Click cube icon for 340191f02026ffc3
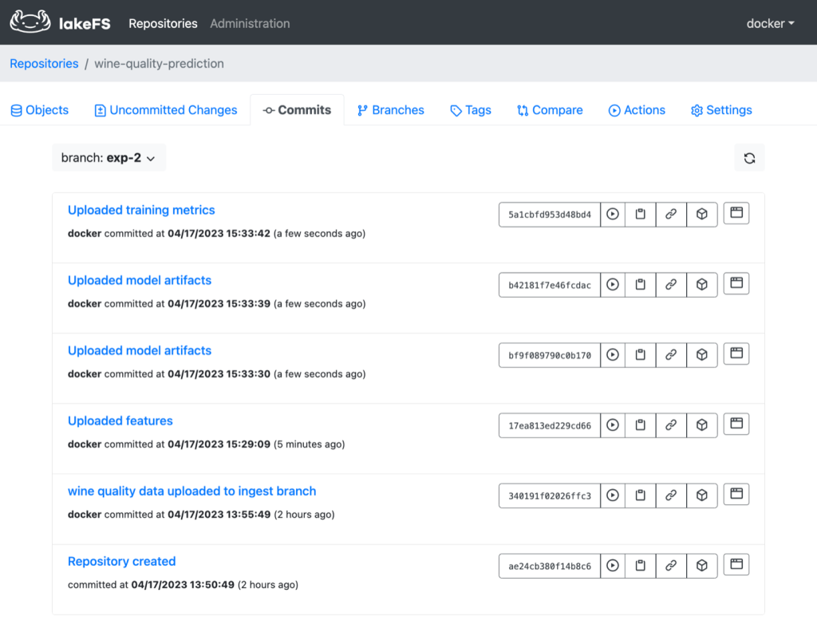Viewport: 817px width, 644px height. tap(702, 496)
